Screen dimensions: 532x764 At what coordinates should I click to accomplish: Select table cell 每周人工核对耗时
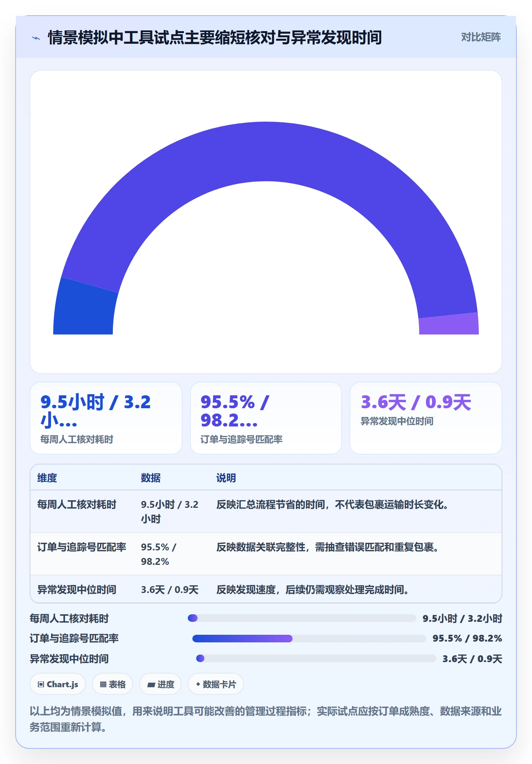[77, 504]
